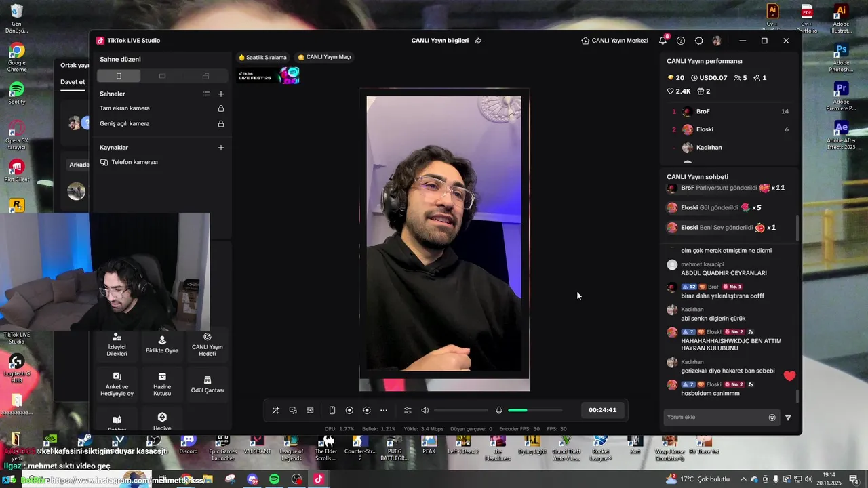Open the magic effects wand tool
Image resolution: width=868 pixels, height=488 pixels.
tap(275, 410)
